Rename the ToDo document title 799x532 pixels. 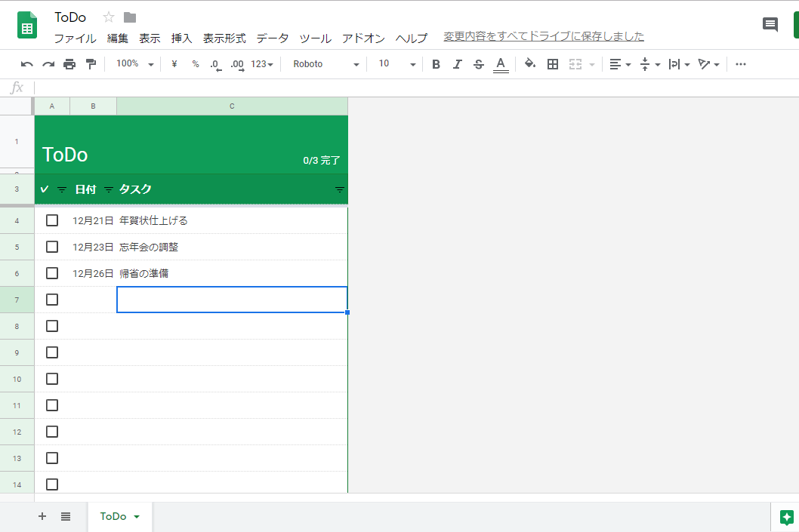[x=70, y=17]
